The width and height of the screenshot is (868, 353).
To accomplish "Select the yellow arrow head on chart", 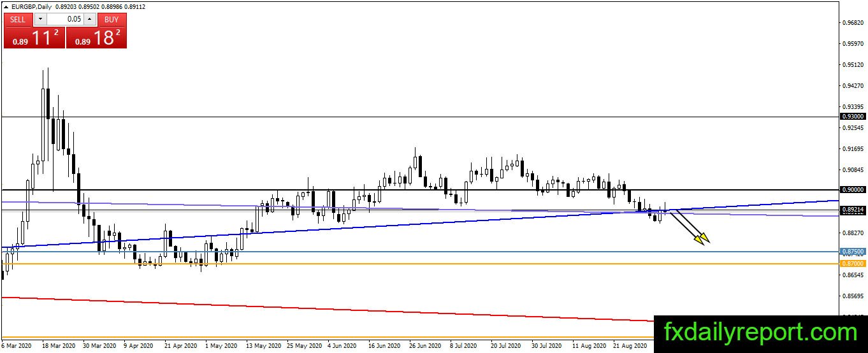I will click(x=702, y=239).
